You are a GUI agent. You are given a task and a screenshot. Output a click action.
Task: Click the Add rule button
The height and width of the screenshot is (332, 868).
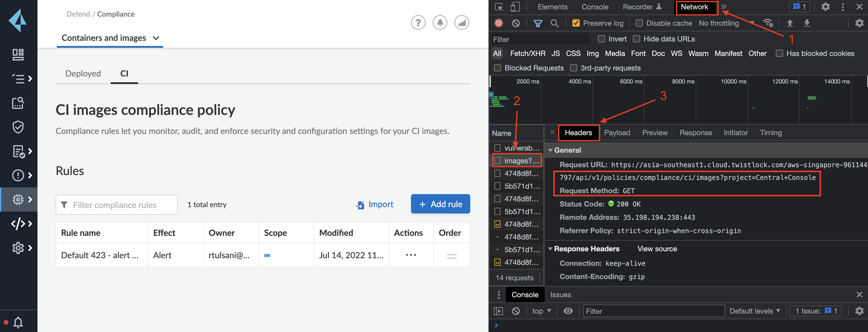[x=440, y=204]
